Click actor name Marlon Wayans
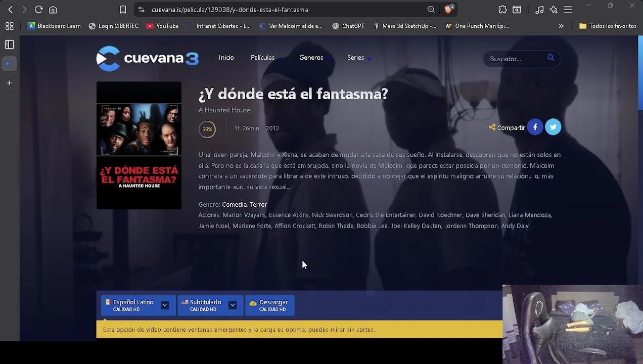This screenshot has height=364, width=643. coord(244,215)
